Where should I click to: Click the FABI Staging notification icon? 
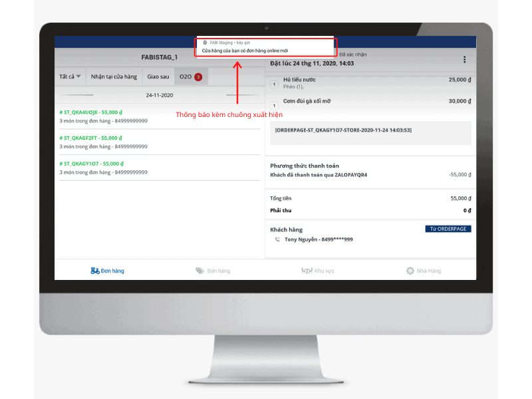point(205,42)
